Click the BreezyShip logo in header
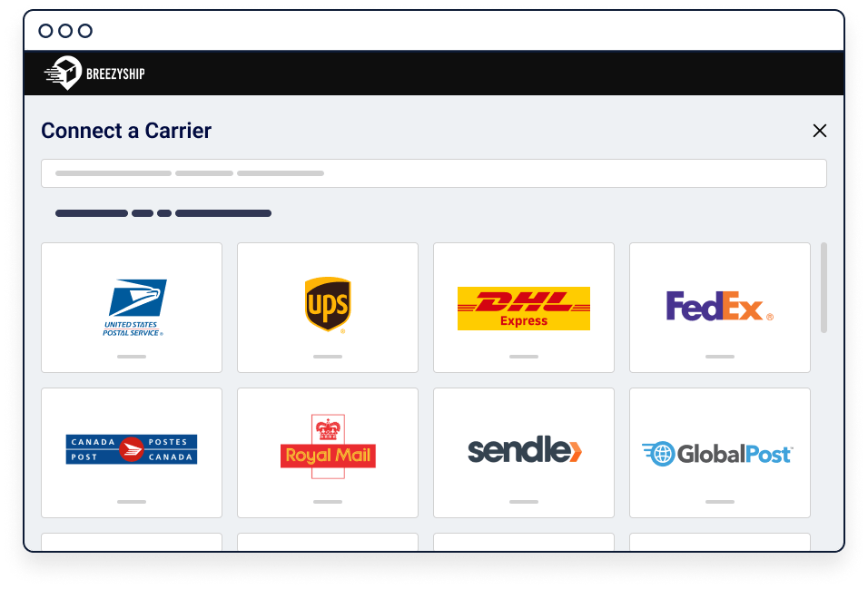Viewport: 868px width, 589px height. (x=94, y=74)
